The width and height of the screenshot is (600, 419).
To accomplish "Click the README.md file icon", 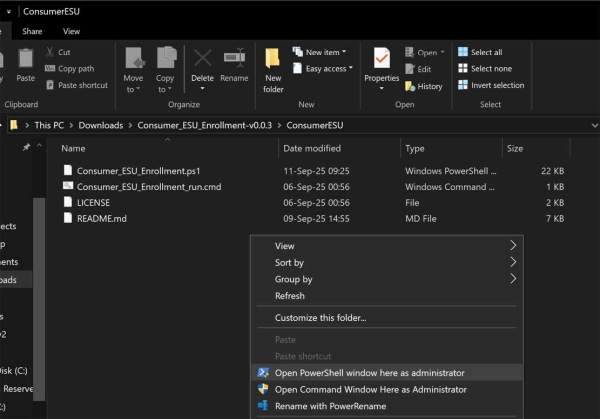I will coord(68,218).
